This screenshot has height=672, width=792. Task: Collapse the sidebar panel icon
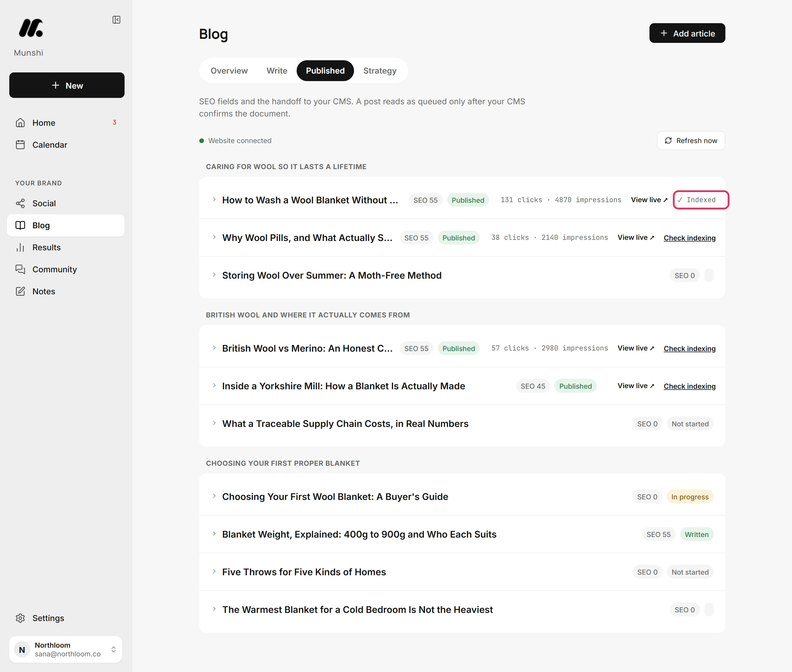pos(116,20)
